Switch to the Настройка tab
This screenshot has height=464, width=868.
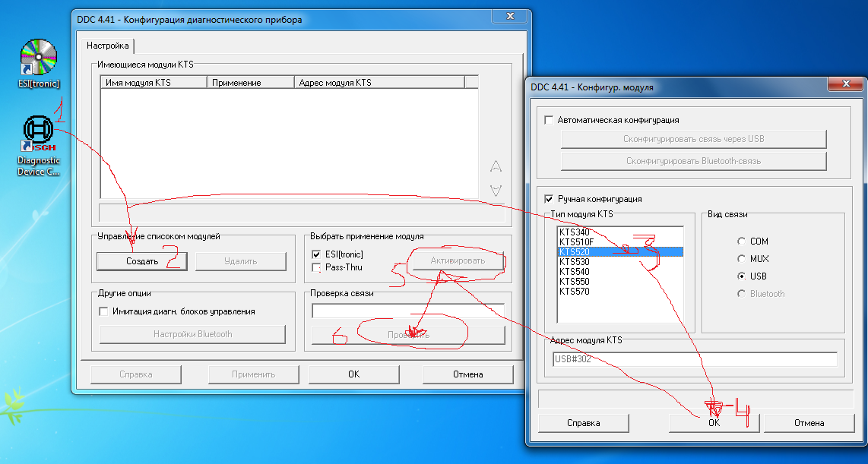[108, 46]
